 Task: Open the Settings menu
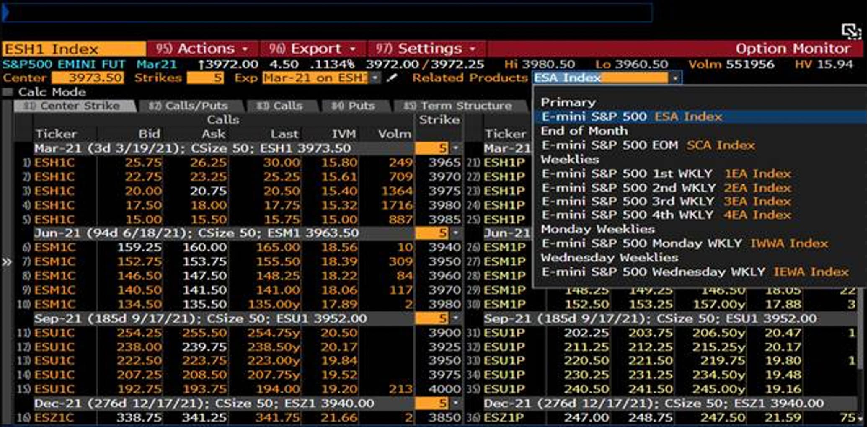point(426,49)
